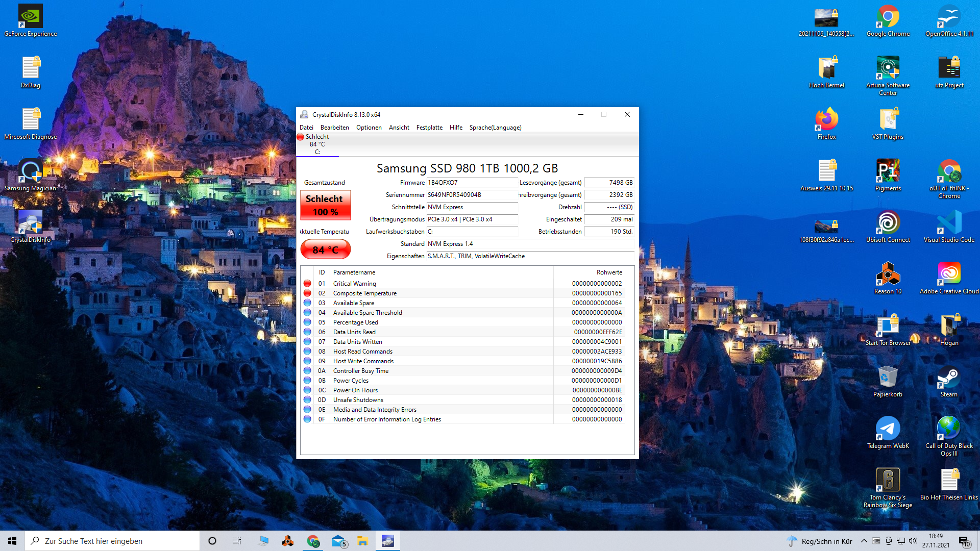Screen dimensions: 980x551
Task: Select the C: drive tab with red status
Action: 317,144
